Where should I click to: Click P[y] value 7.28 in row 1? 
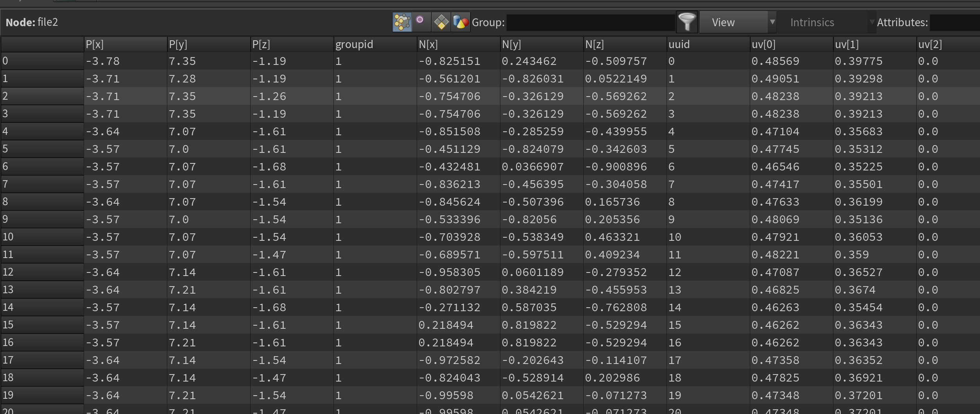click(x=182, y=79)
